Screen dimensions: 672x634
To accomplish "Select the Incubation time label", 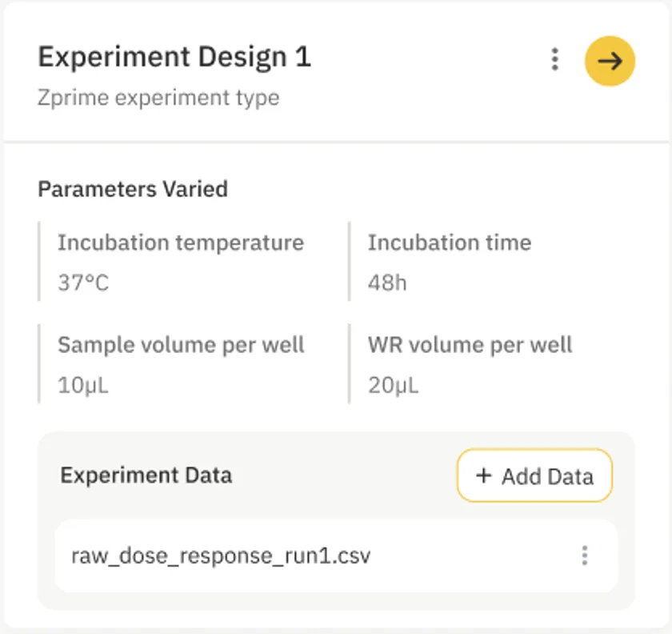I will coord(450,243).
